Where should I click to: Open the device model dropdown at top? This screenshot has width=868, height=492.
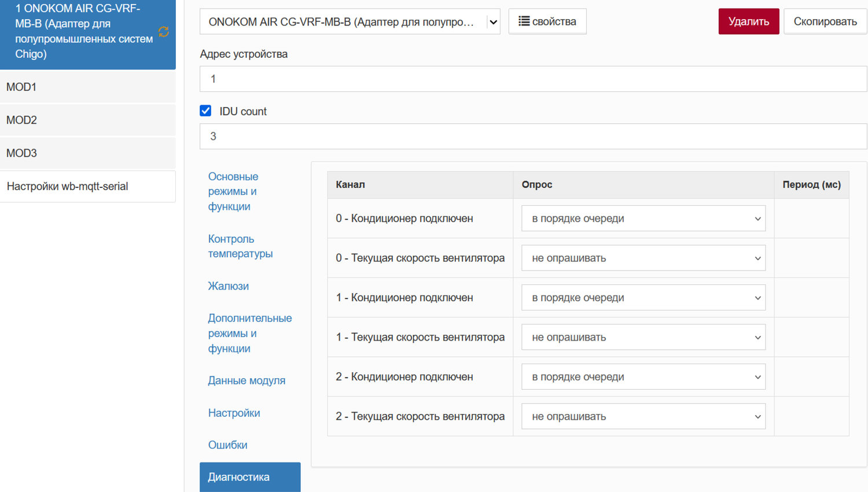pos(350,22)
